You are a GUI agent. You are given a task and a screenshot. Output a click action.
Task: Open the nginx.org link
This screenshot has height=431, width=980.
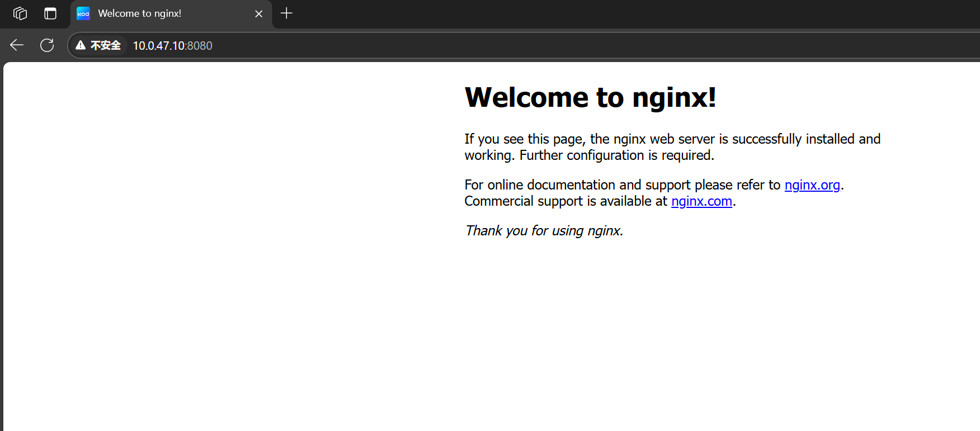tap(812, 185)
